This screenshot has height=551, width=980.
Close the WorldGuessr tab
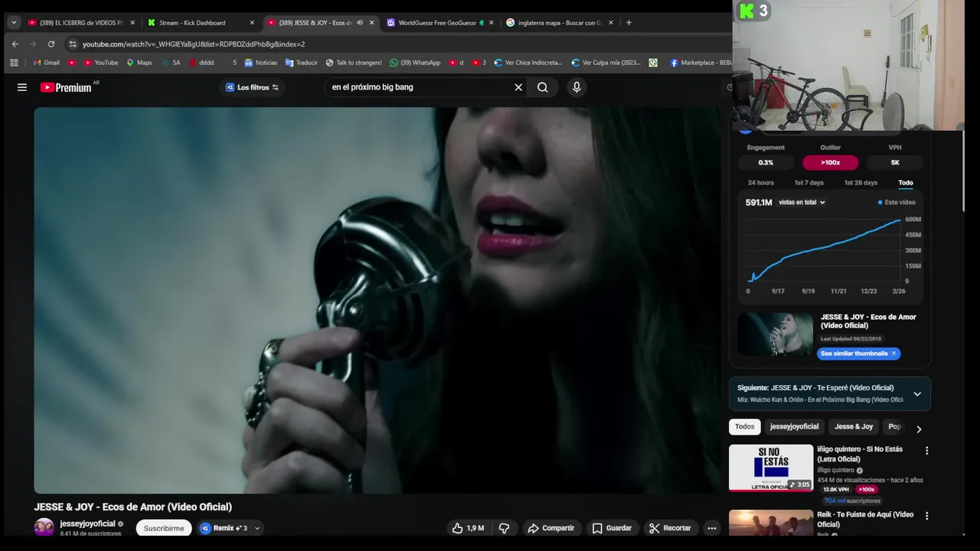tap(491, 23)
